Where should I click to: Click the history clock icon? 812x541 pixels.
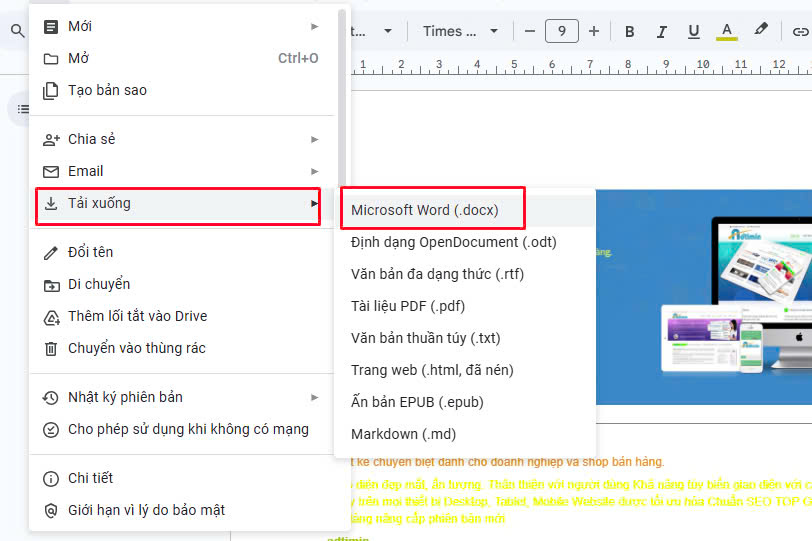click(51, 398)
